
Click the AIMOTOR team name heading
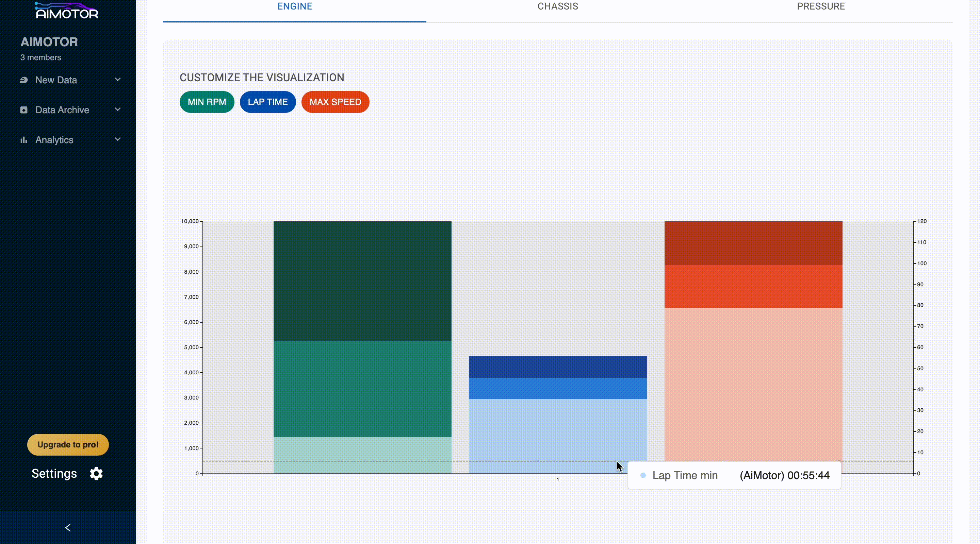click(x=49, y=42)
